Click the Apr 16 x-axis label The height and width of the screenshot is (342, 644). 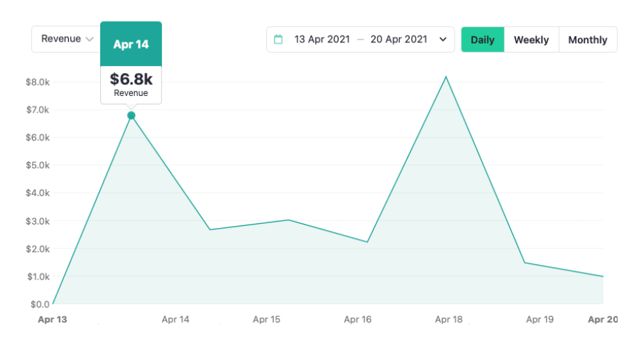pos(357,320)
